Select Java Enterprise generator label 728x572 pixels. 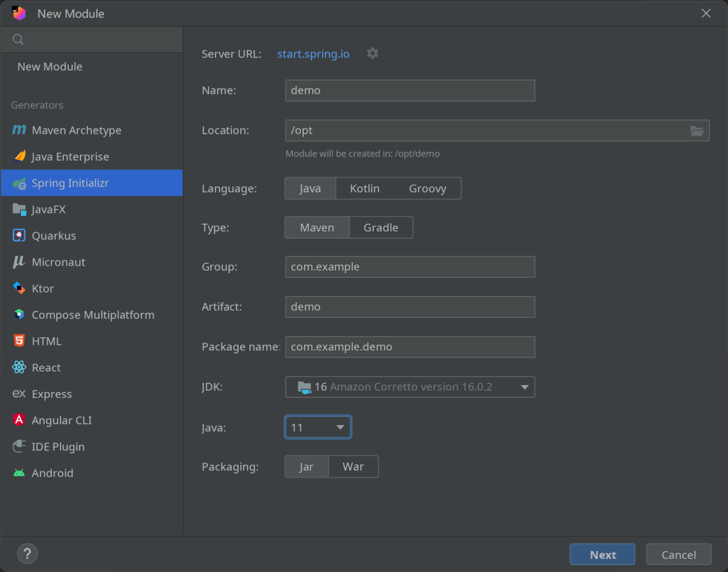(x=71, y=156)
